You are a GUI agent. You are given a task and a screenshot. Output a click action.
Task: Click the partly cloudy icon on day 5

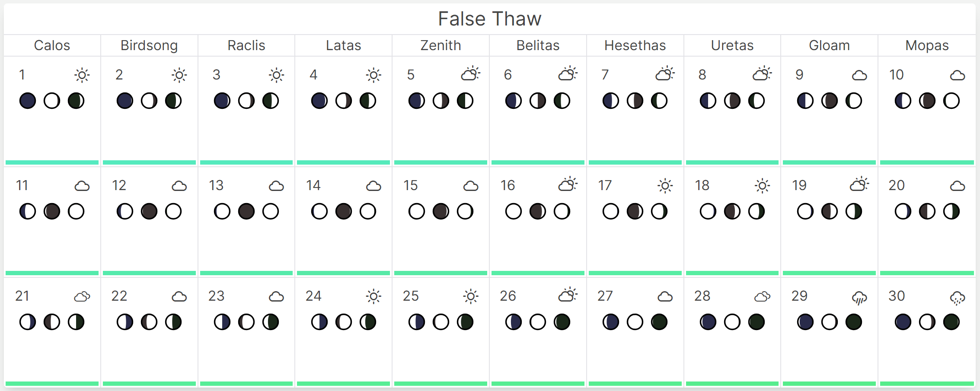[470, 74]
